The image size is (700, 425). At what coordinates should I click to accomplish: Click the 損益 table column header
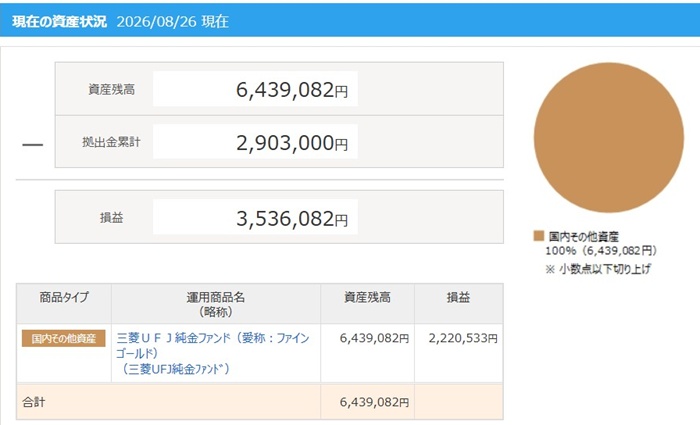click(458, 297)
